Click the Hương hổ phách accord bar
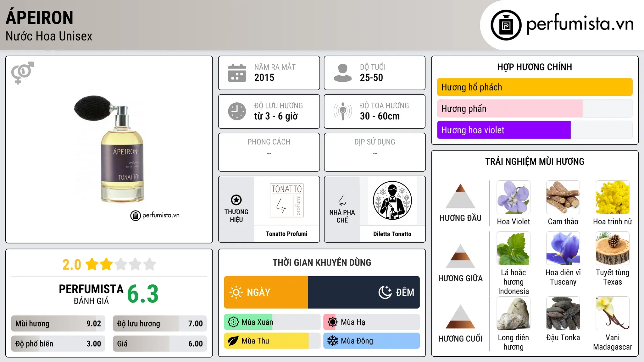The image size is (644, 362). click(x=535, y=87)
